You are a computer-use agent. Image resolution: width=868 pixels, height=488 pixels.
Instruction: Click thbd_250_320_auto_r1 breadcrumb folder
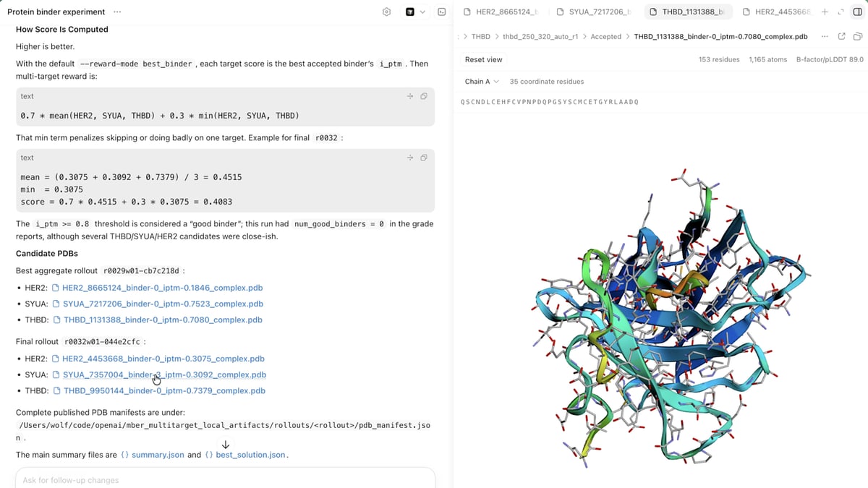[x=540, y=36]
